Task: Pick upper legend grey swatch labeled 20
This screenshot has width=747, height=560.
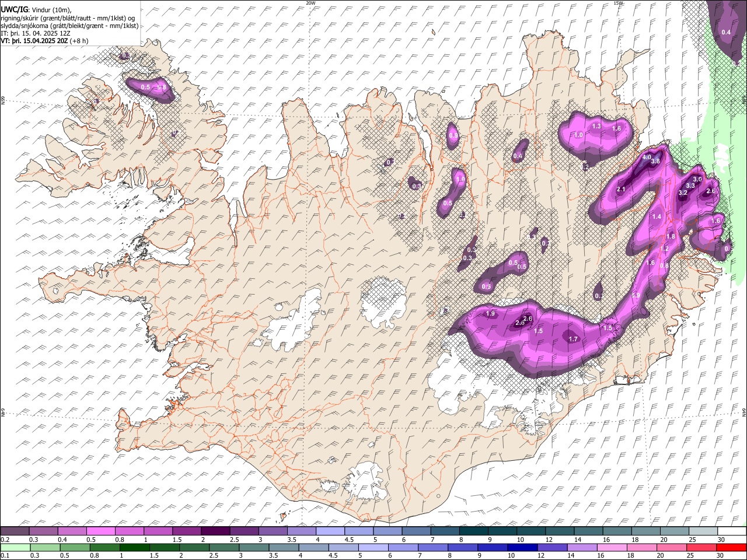Action: (675, 531)
